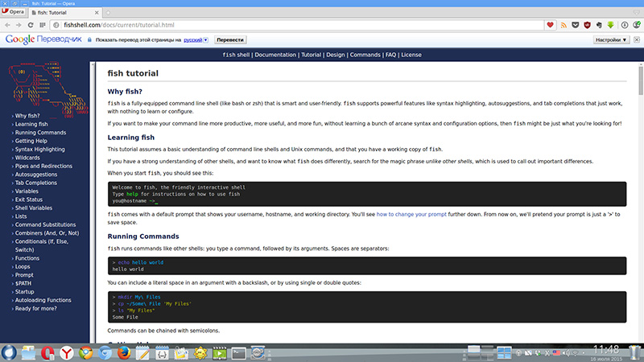Open the terminal from the taskbar

click(238, 353)
